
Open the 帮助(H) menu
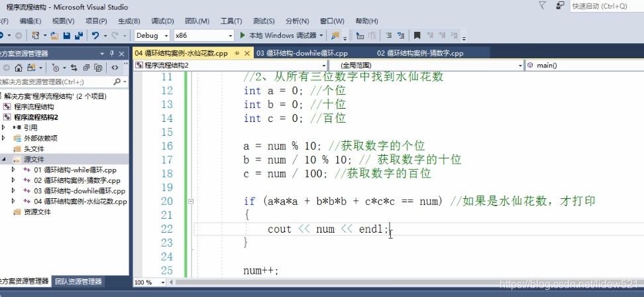367,21
